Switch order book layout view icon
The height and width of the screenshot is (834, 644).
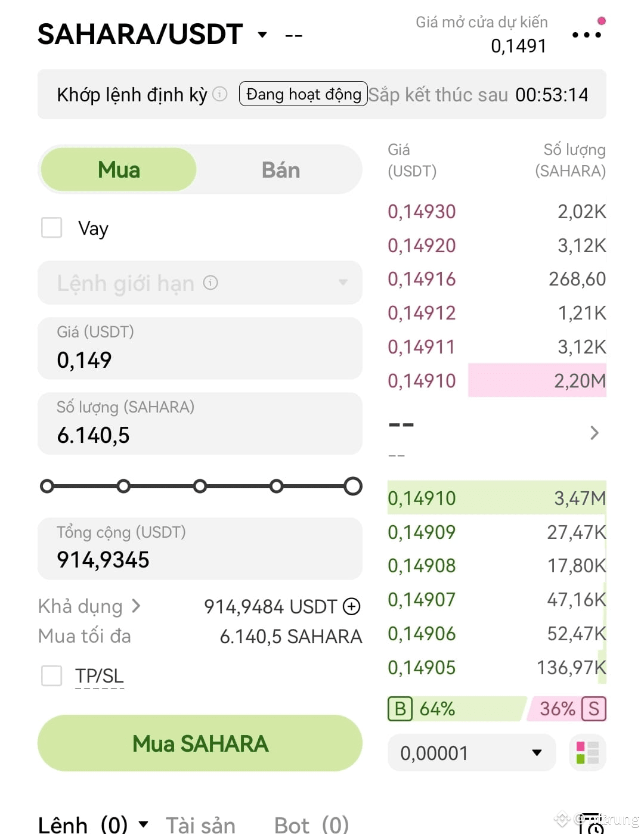coord(587,752)
